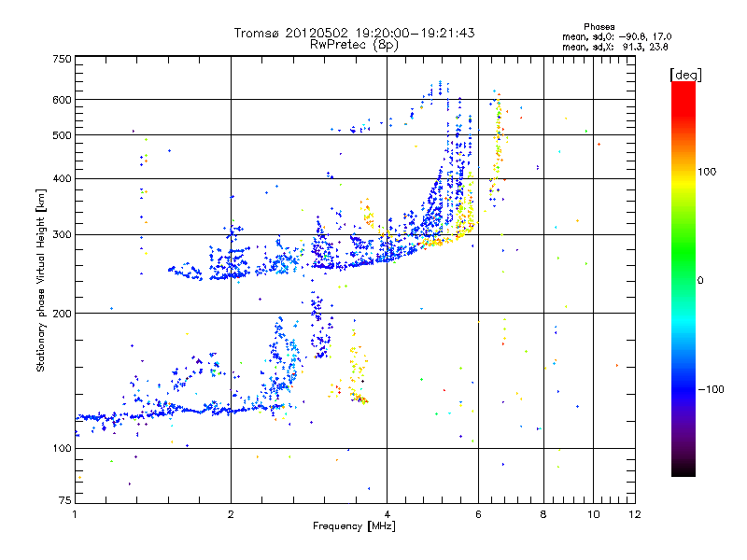Click the x-axis '2' tick label

tap(231, 514)
